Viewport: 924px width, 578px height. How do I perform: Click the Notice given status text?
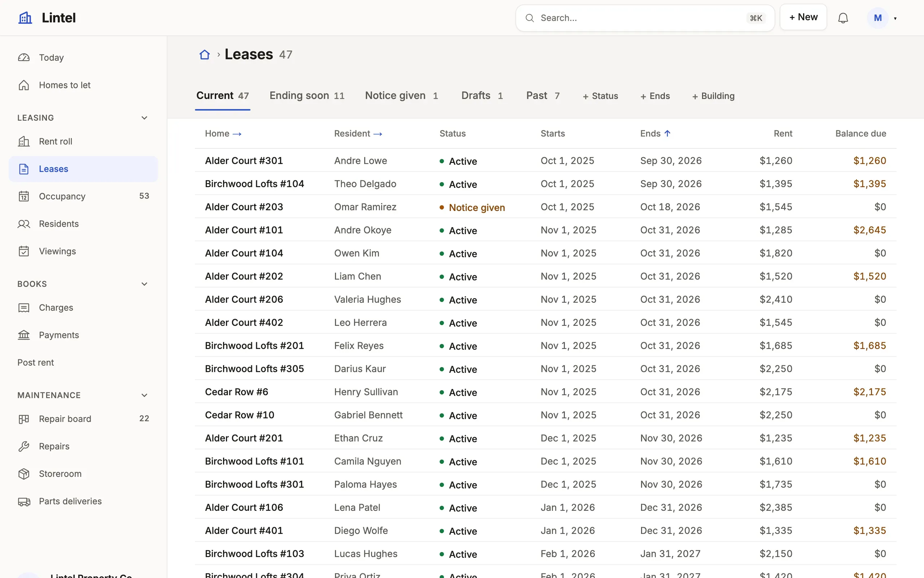477,208
